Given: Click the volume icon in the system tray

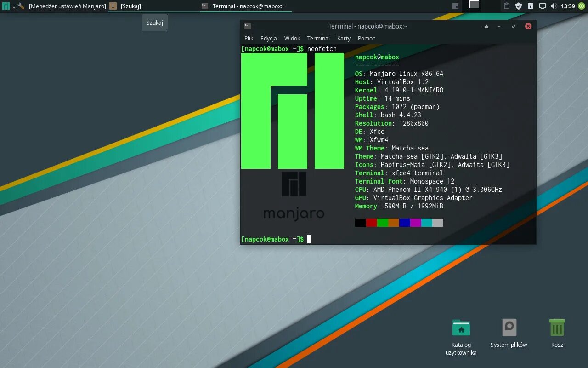Looking at the screenshot, I should [554, 6].
